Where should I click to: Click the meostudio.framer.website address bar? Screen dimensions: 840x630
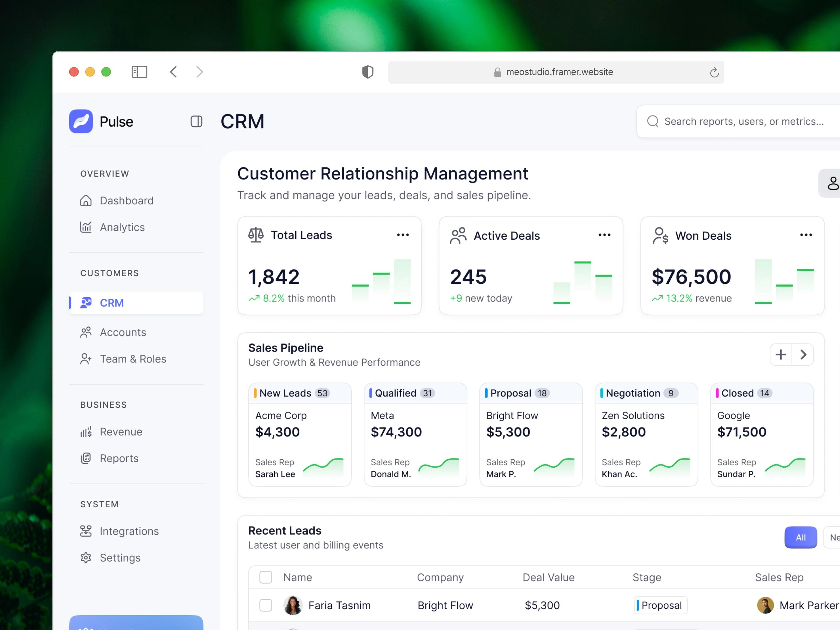pyautogui.click(x=556, y=72)
